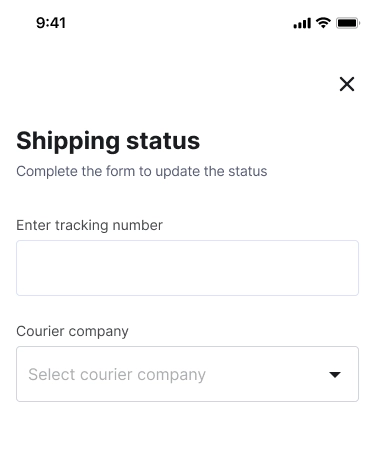
Task: Click the tracking number input field
Action: click(x=187, y=268)
